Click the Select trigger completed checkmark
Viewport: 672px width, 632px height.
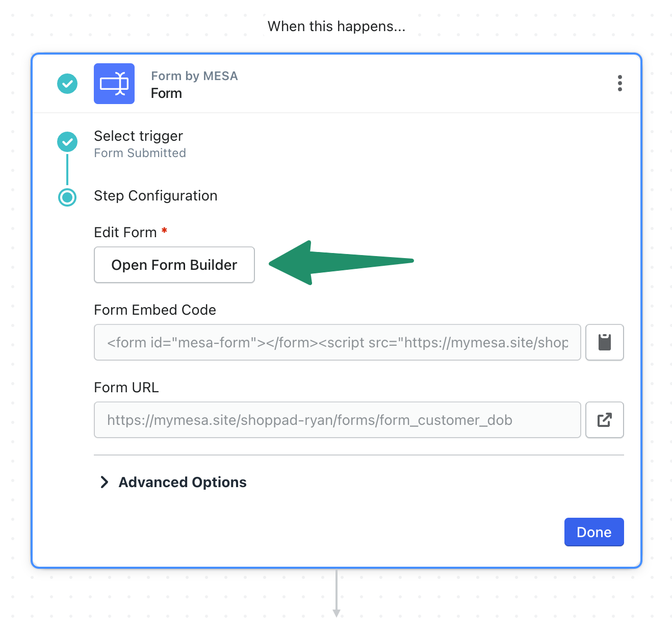tap(67, 142)
